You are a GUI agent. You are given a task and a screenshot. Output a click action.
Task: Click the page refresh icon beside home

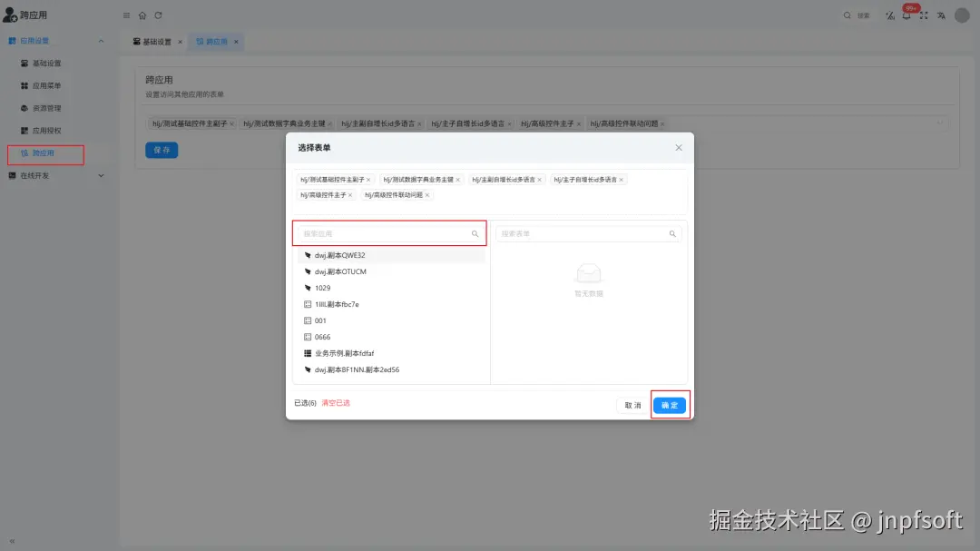click(x=159, y=15)
